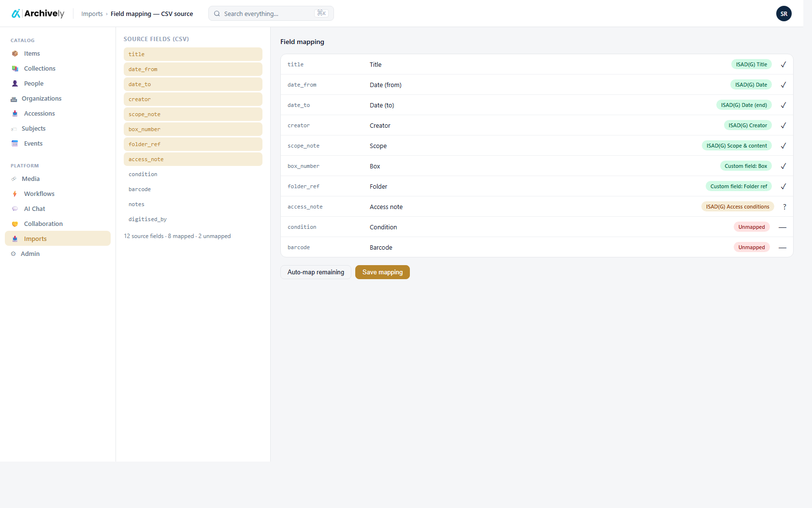
Task: Click the checkmark on the folder_ref row
Action: (x=783, y=186)
